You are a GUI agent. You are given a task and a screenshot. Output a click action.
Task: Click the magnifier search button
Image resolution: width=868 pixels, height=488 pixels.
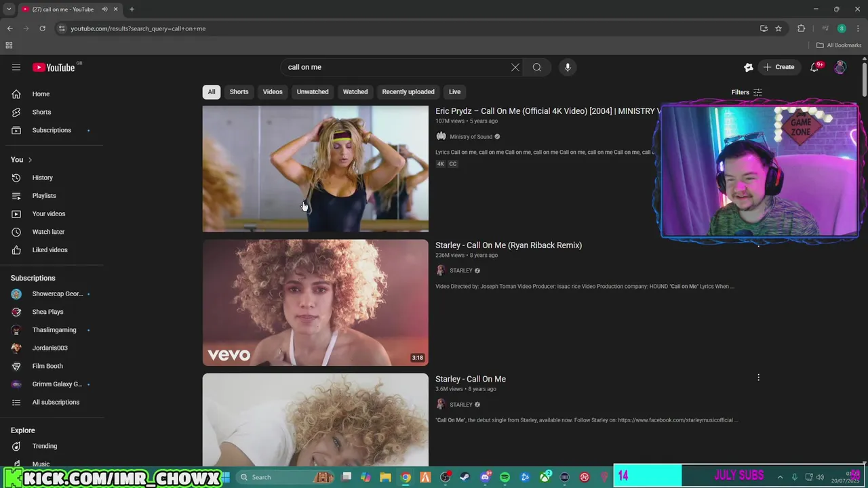[537, 67]
